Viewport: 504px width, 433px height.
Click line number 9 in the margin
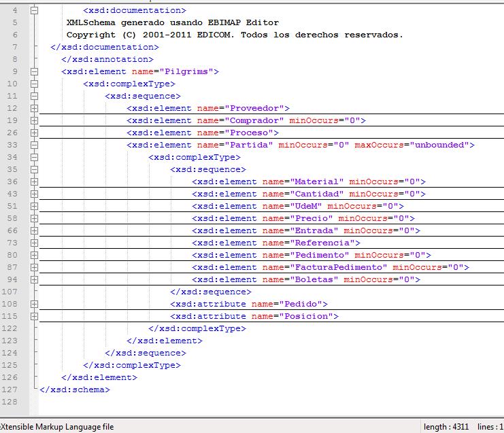pyautogui.click(x=15, y=72)
